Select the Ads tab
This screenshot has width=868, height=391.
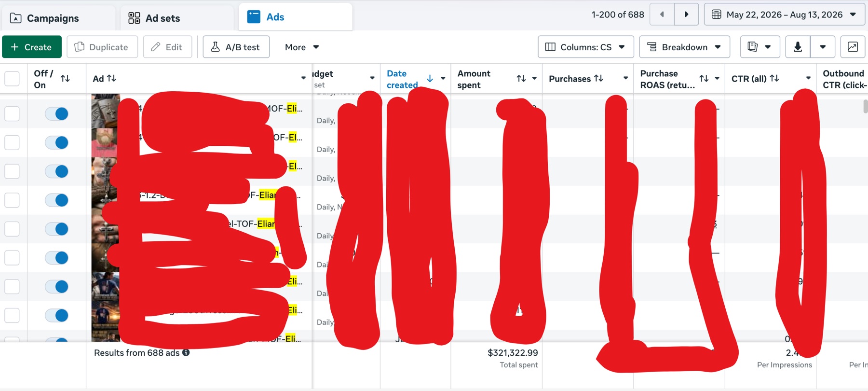click(x=295, y=17)
